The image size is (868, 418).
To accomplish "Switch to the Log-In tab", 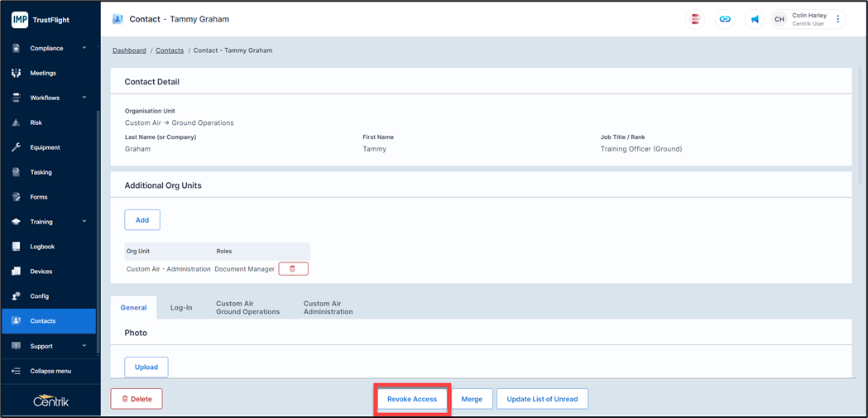I will 181,307.
